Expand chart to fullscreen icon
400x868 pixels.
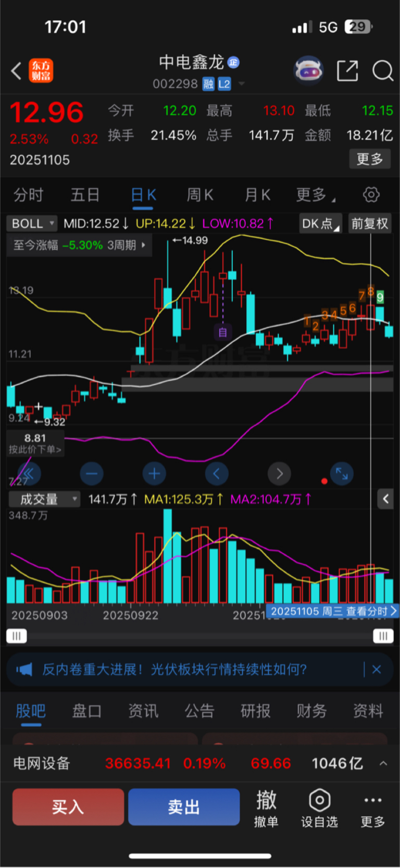[342, 474]
